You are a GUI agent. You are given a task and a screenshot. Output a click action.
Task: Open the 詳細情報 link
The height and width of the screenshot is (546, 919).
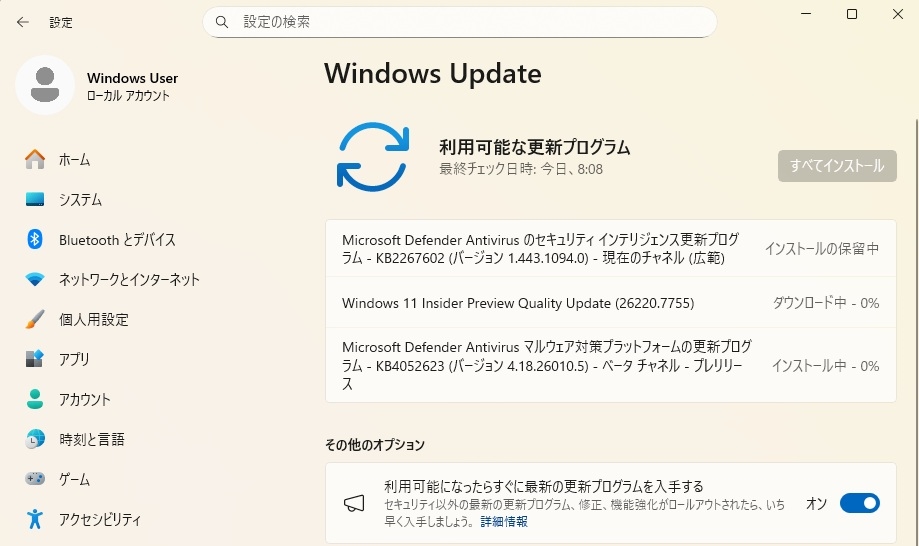[504, 521]
